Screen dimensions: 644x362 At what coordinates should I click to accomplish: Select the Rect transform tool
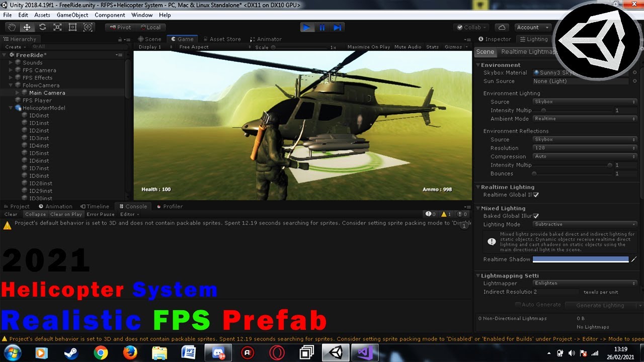click(72, 27)
